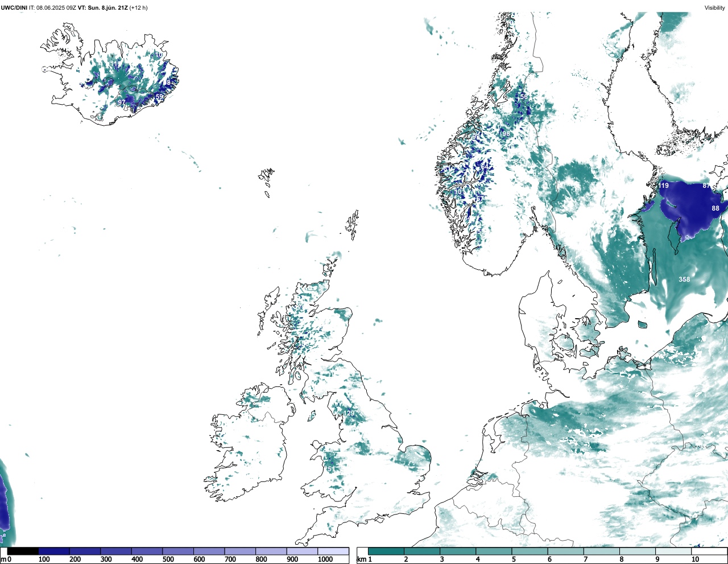Click the '5' tick label on the km scale
The width and height of the screenshot is (728, 564).
tap(514, 559)
